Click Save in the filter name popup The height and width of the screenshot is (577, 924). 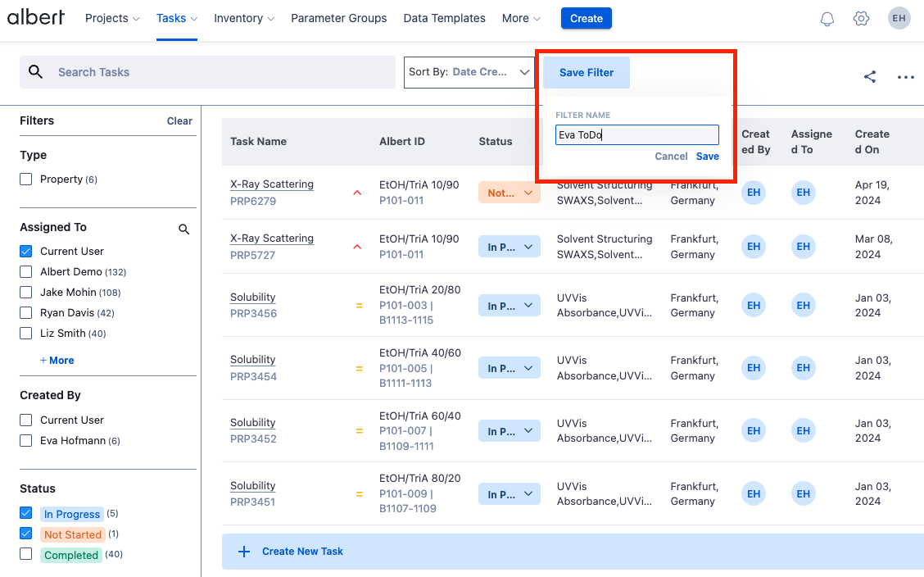tap(707, 157)
